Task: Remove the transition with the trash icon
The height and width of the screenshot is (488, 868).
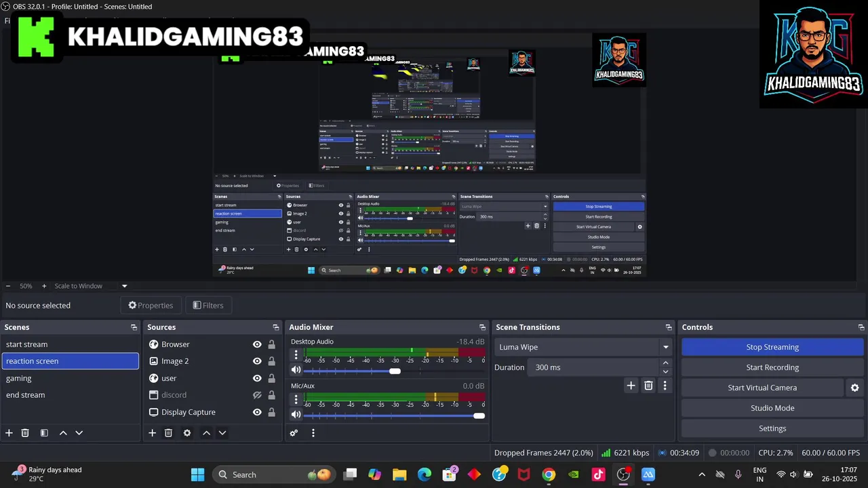Action: [x=648, y=386]
